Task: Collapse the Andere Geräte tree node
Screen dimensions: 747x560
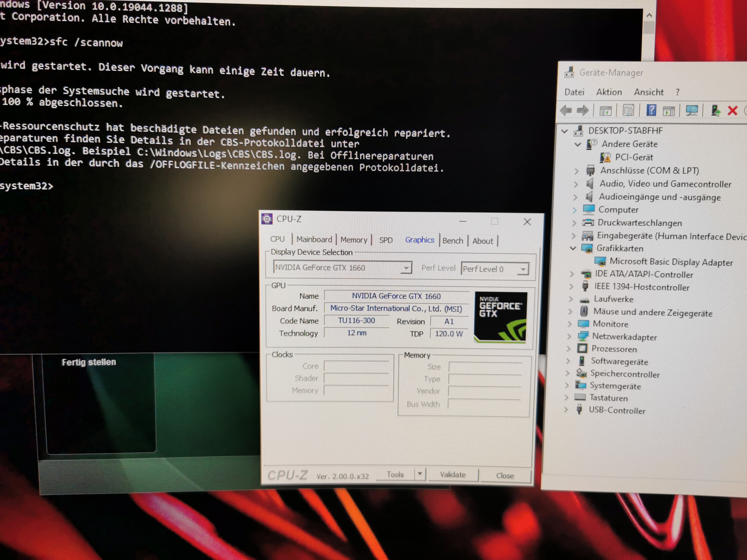Action: point(578,145)
